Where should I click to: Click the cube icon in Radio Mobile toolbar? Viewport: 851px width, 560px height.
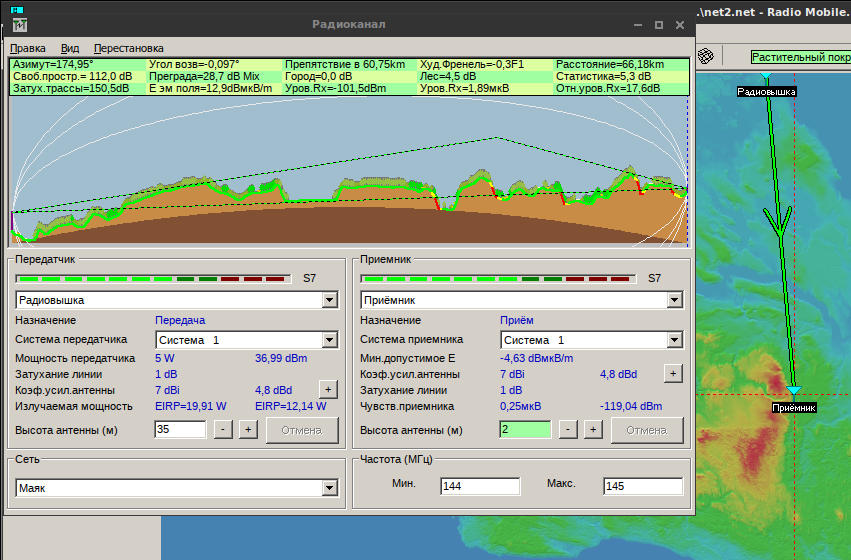(706, 56)
